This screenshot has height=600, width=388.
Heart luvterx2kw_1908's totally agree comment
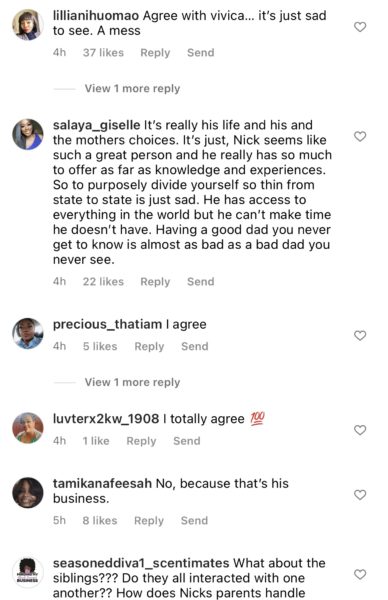point(360,430)
